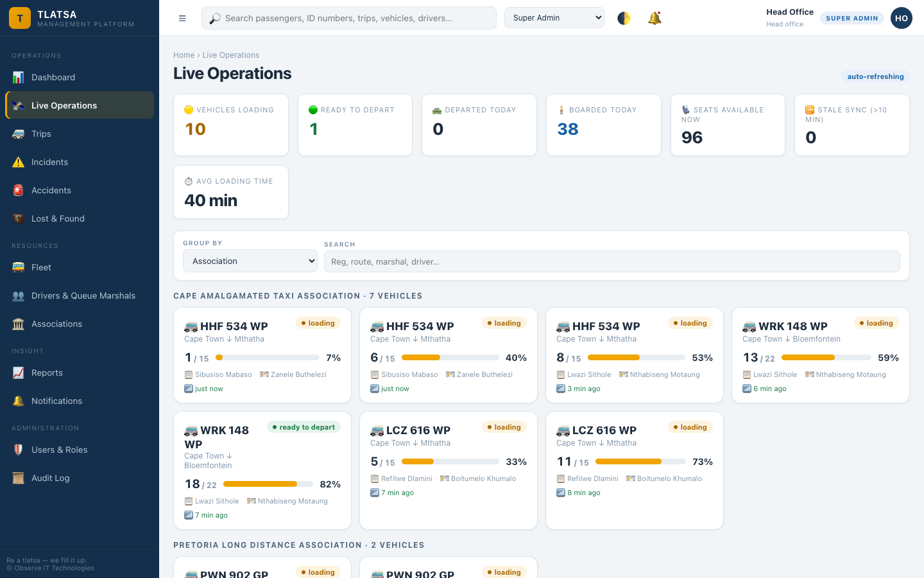
Task: Toggle dark mode with the half-moon icon
Action: click(624, 18)
